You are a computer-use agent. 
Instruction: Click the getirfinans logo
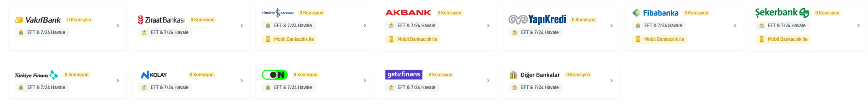403,75
